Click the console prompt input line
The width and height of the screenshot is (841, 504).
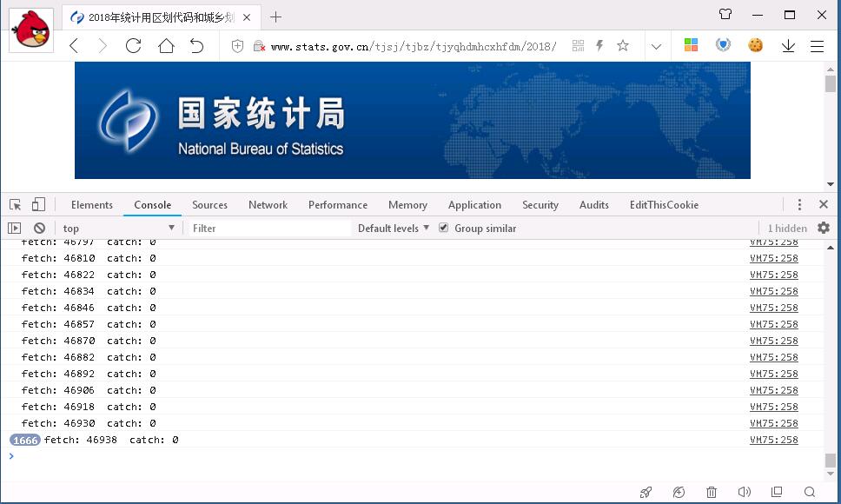pos(413,456)
